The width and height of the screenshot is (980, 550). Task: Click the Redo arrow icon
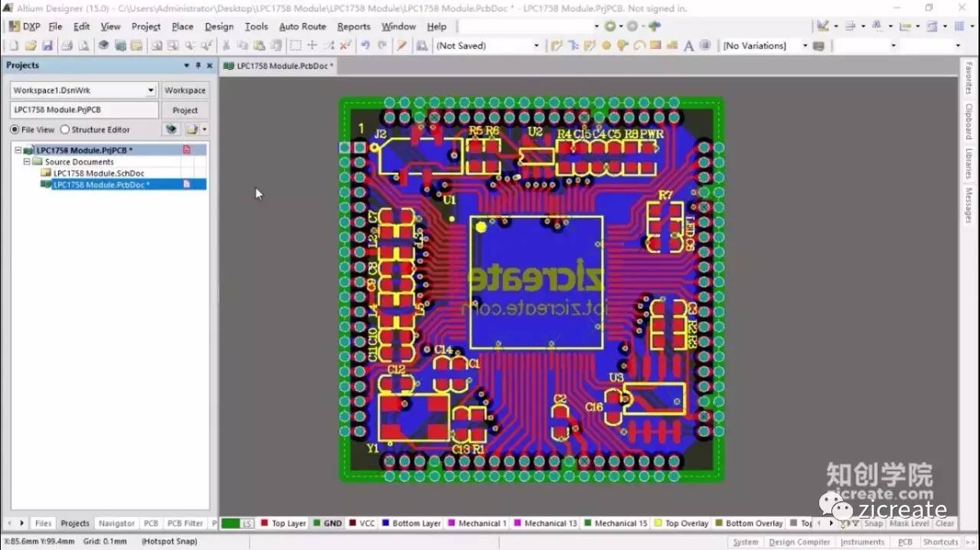pos(381,46)
